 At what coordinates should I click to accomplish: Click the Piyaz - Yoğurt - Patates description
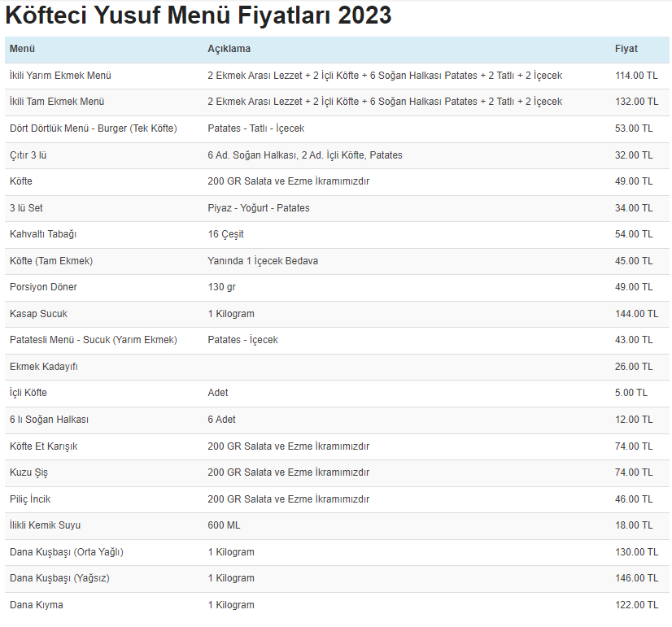pyautogui.click(x=259, y=208)
